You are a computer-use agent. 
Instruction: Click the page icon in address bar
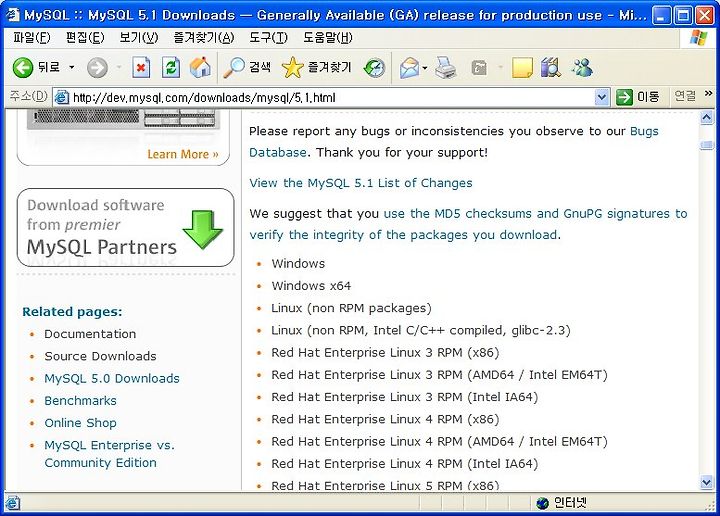(x=62, y=97)
